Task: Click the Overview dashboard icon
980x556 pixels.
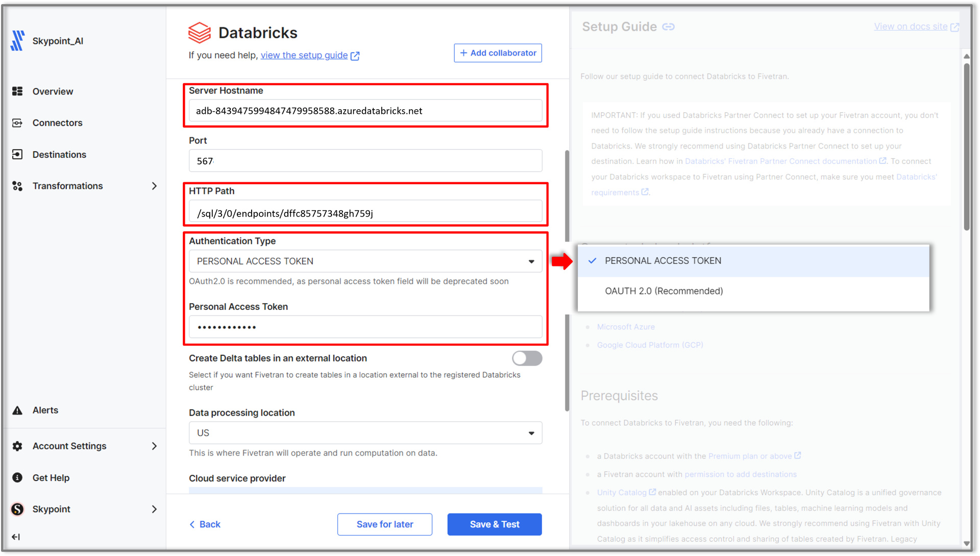Action: pos(17,91)
